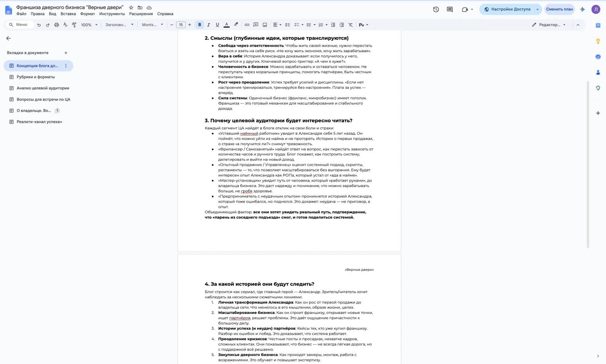
Task: Star the document
Action: (131, 8)
